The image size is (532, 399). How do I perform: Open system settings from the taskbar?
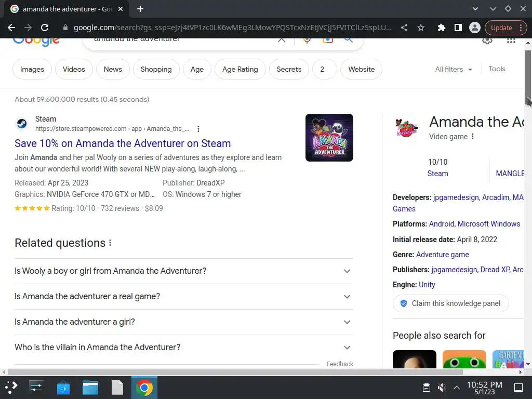point(36,388)
